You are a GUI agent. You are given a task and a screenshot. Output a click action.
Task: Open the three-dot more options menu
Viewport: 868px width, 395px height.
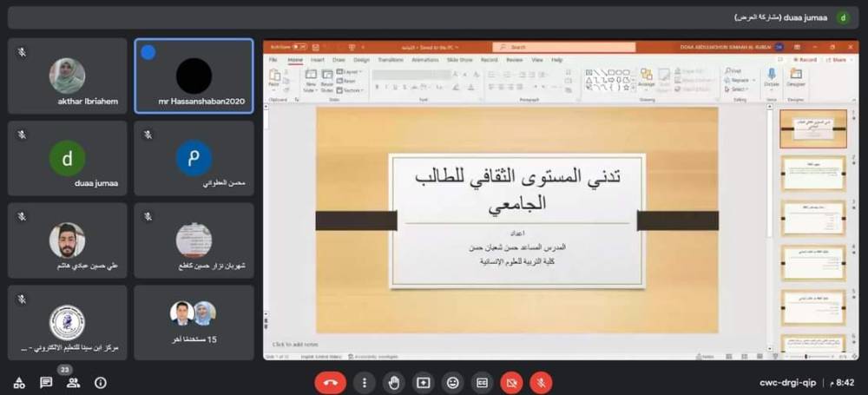click(365, 382)
